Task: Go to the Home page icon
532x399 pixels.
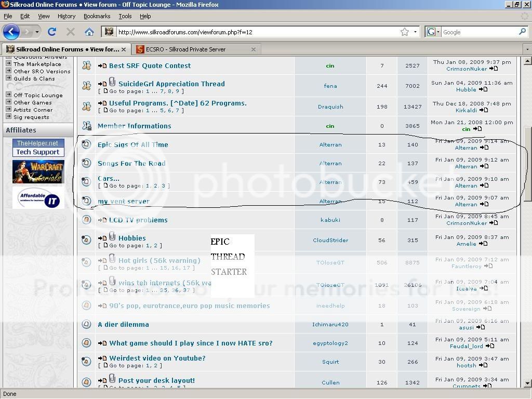Action: (x=89, y=32)
